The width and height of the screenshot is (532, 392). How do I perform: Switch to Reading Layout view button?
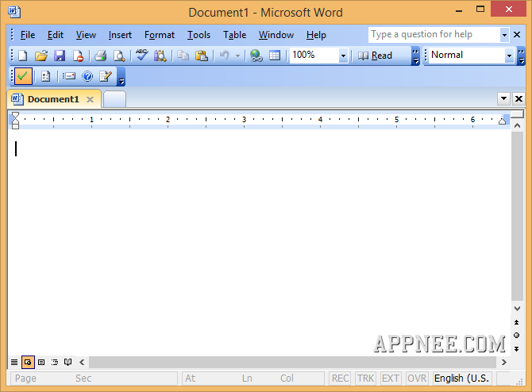pos(67,362)
